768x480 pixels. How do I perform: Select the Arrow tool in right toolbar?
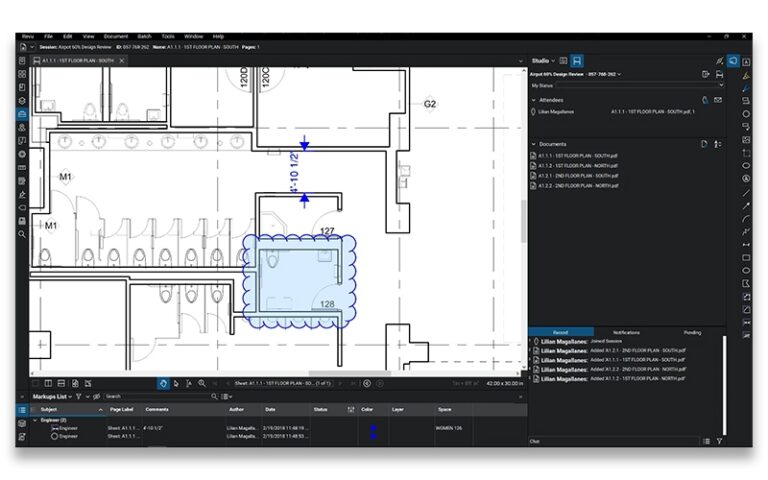click(x=746, y=206)
